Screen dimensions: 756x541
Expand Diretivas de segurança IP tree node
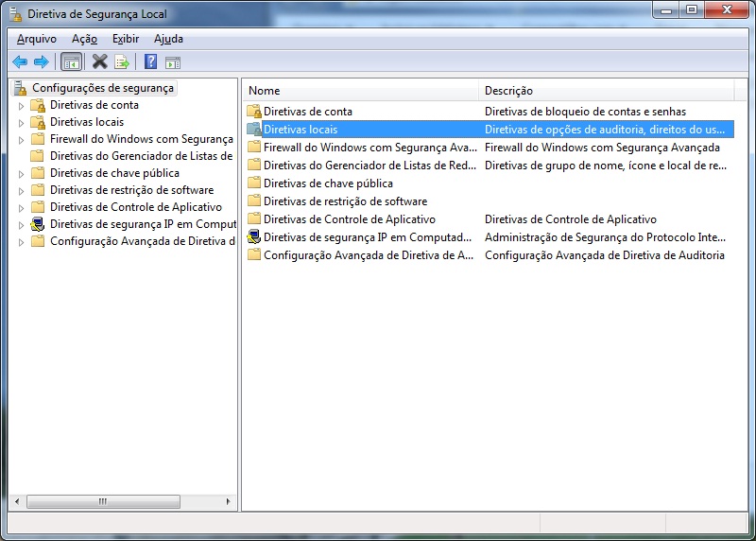(x=21, y=225)
